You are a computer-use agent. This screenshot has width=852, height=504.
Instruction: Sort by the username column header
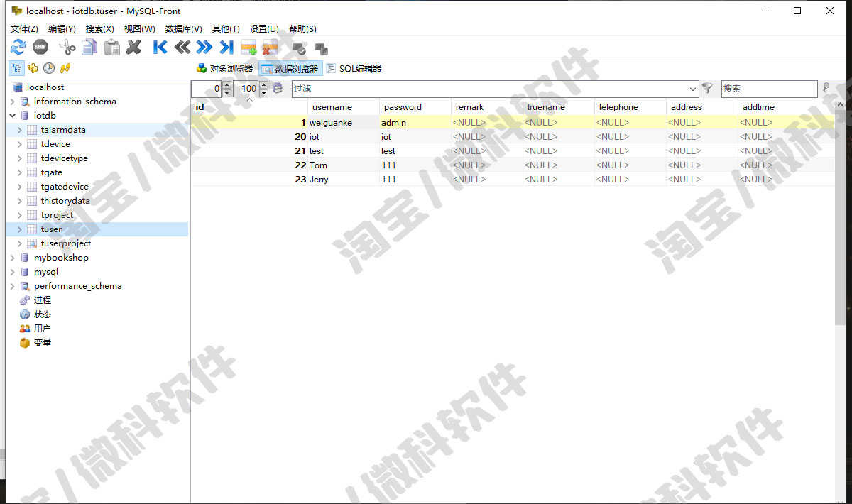(x=344, y=107)
